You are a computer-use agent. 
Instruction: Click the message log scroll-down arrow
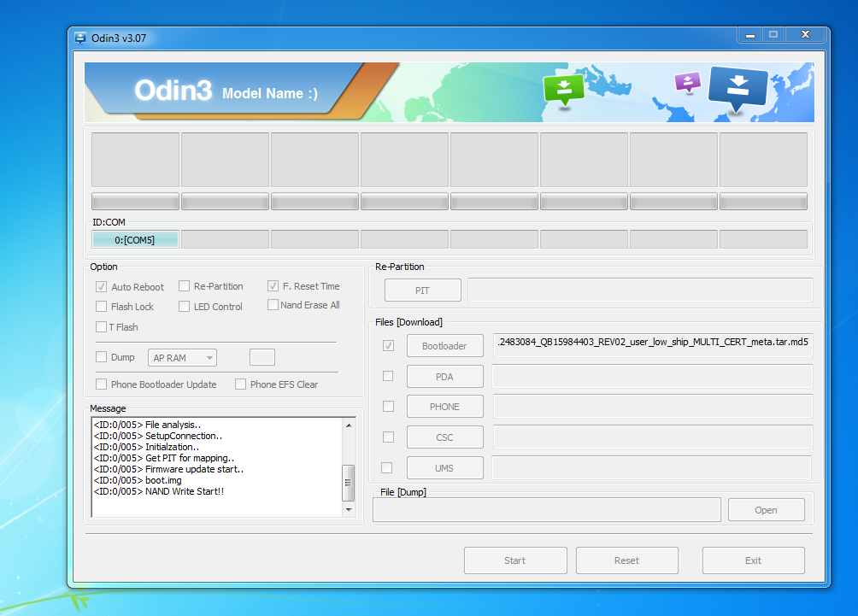(349, 510)
